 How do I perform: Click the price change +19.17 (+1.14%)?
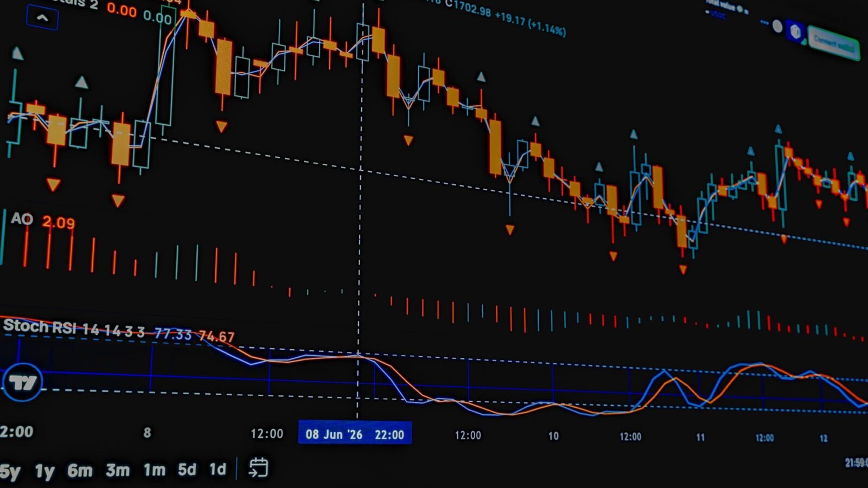click(531, 24)
